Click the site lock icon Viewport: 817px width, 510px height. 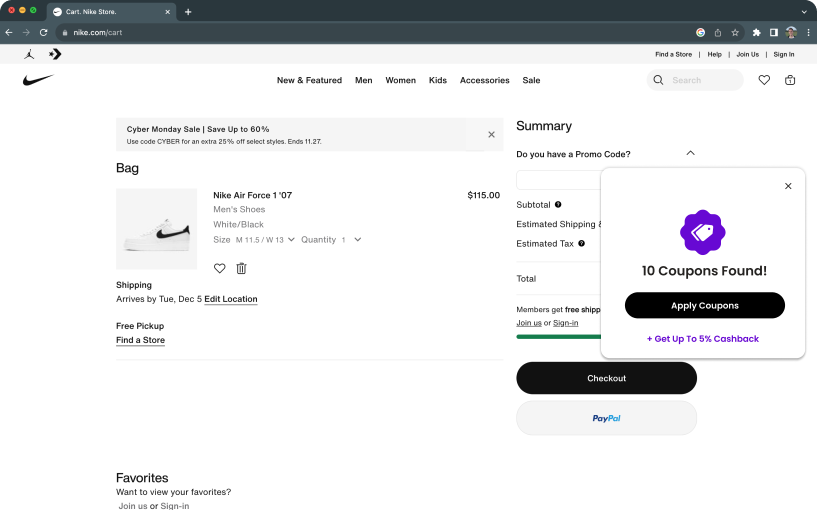tap(65, 32)
